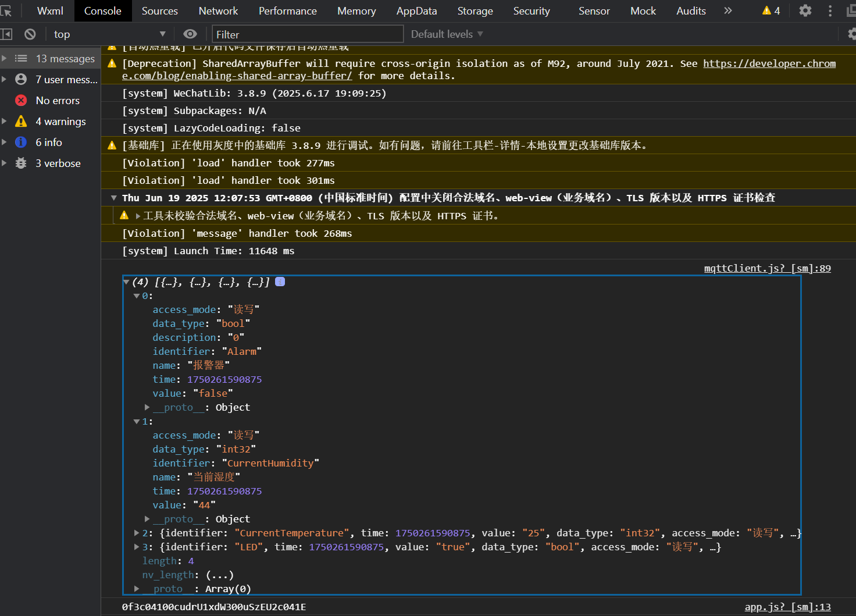Open the mqttClient.js line 89 source link

[x=767, y=268]
